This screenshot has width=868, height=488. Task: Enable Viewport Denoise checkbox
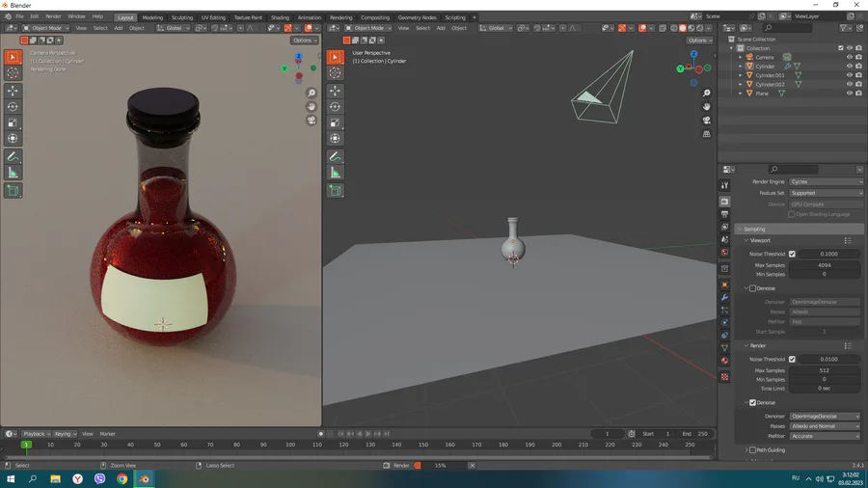pos(753,288)
